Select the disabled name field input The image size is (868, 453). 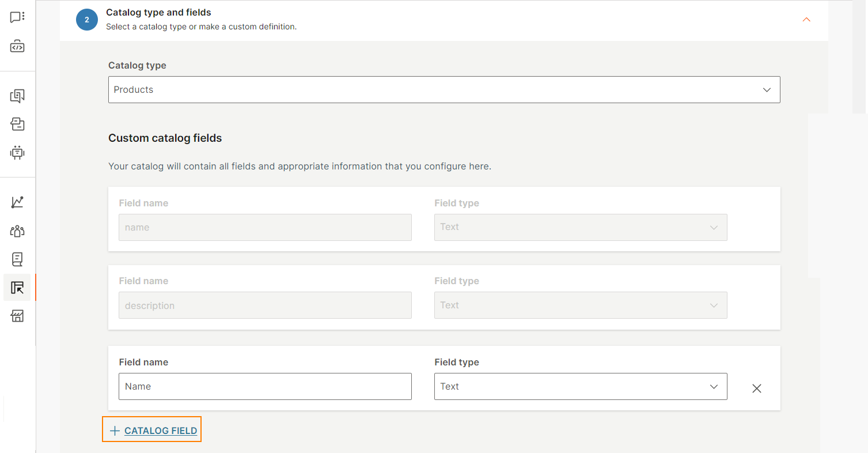[264, 227]
